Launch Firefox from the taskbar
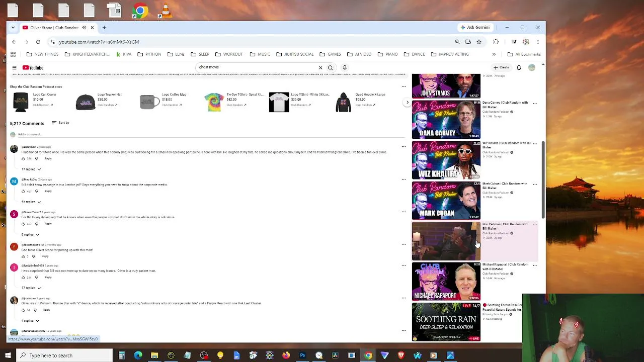This screenshot has height=362, width=644. tap(286, 355)
